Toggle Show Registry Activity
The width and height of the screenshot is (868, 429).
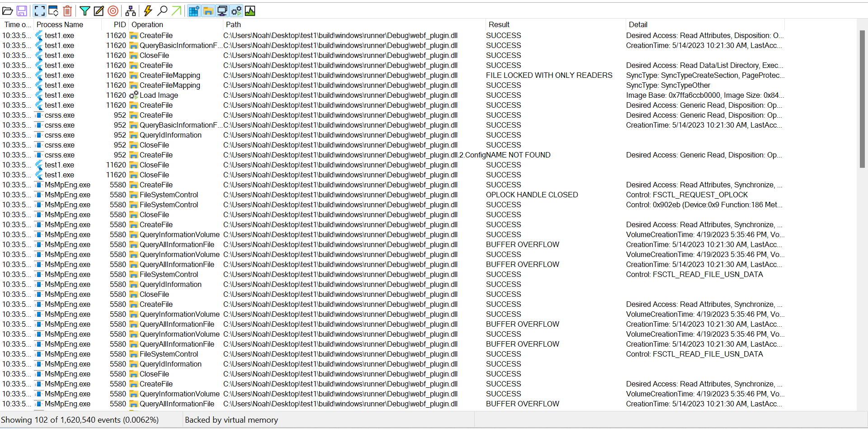pos(193,11)
